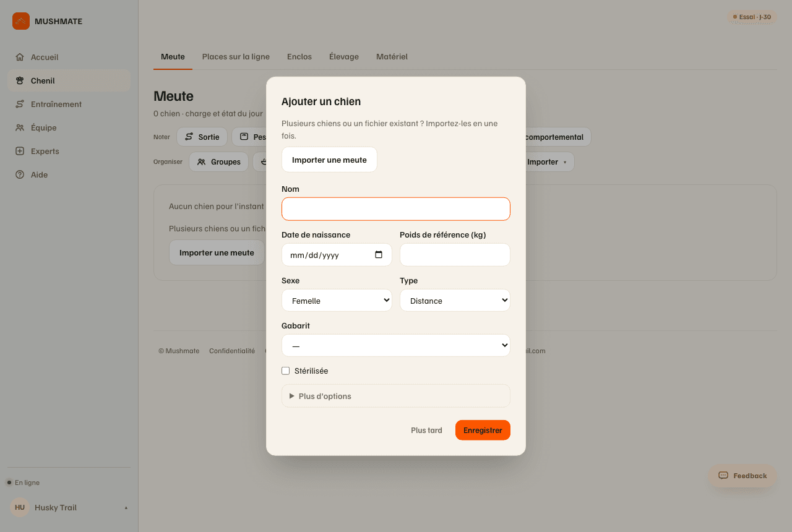Screen dimensions: 792x532
Task: Click the Groupes people icon
Action: [202, 162]
